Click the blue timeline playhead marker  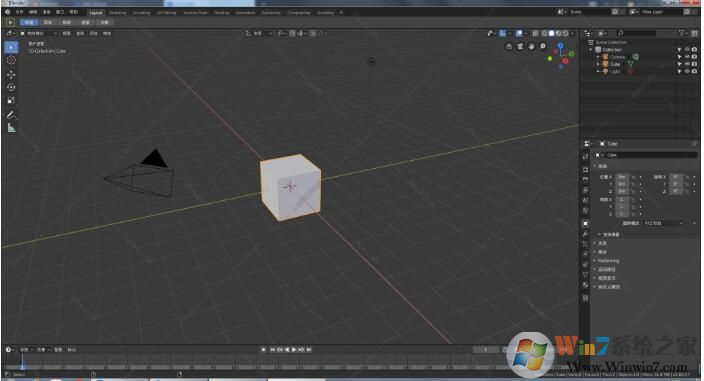pos(22,362)
